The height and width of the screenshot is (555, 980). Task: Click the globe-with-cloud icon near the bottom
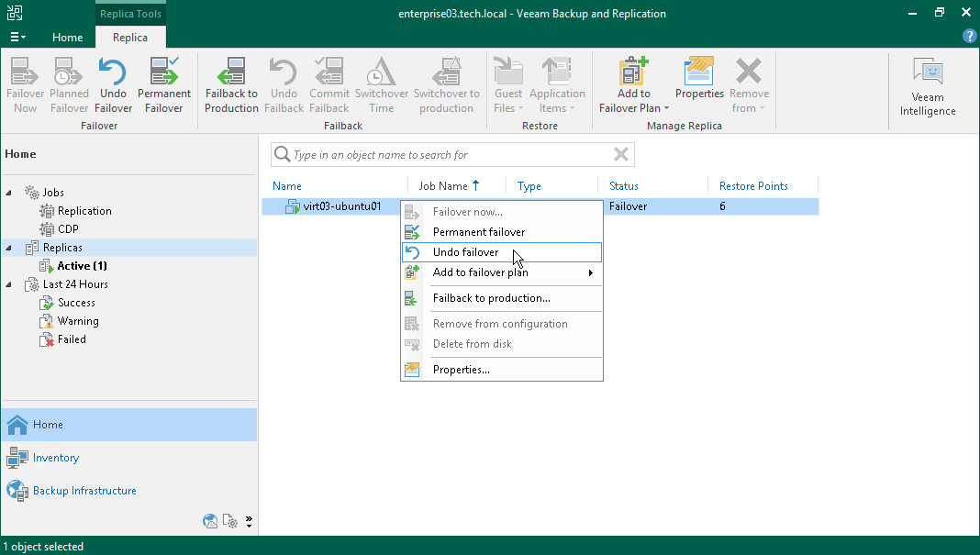pyautogui.click(x=209, y=521)
